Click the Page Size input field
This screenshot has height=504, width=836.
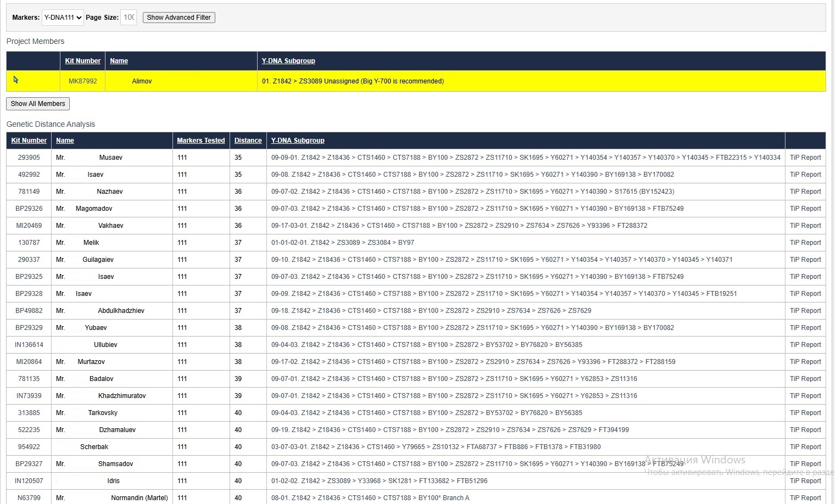tap(129, 18)
